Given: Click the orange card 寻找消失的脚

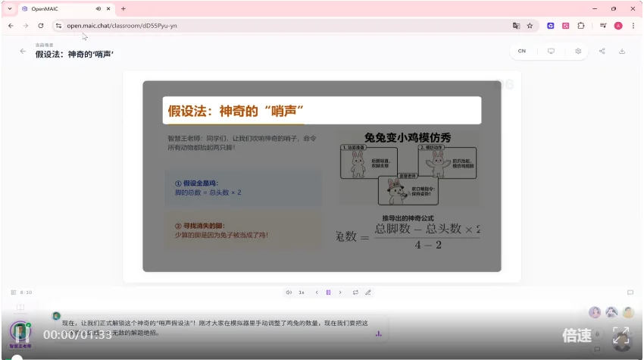Looking at the screenshot, I should tap(243, 230).
